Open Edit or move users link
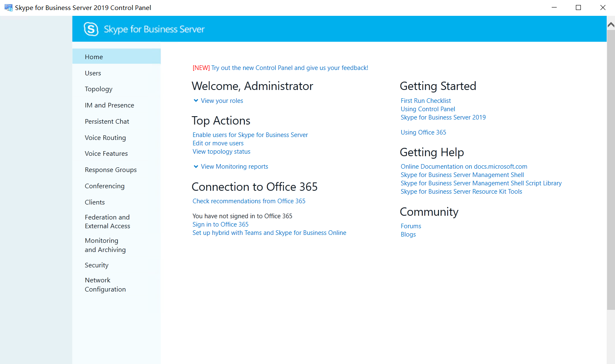The image size is (615, 364). pos(218,143)
